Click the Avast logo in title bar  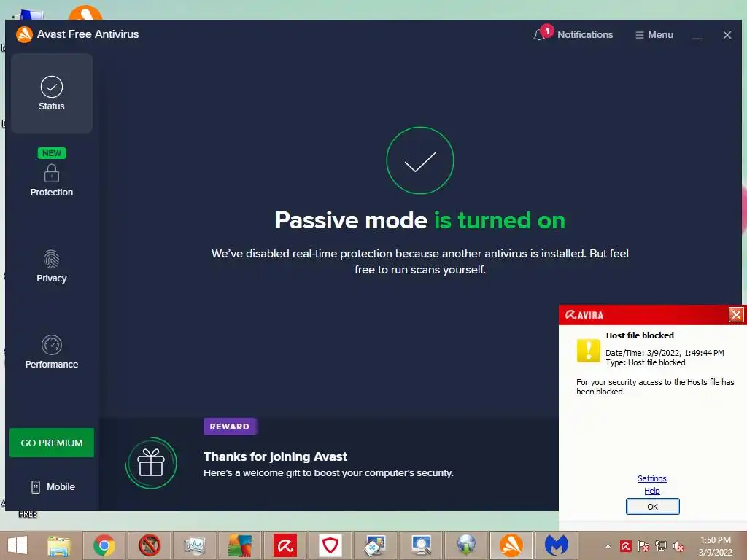pos(24,34)
